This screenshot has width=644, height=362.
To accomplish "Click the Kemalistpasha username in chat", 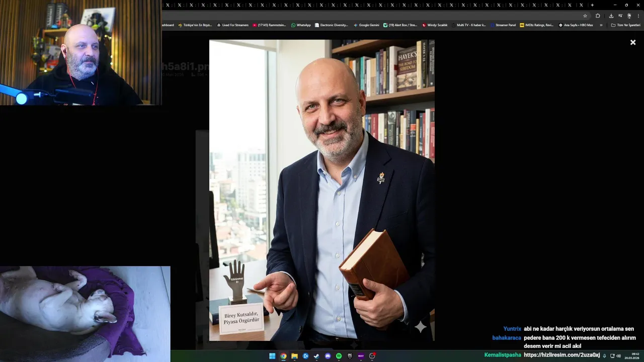I will [x=503, y=355].
